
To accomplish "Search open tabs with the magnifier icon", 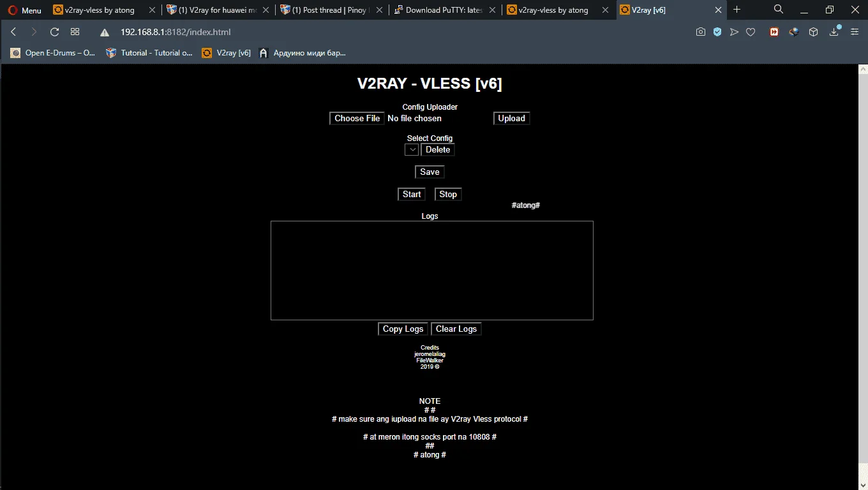I will pyautogui.click(x=779, y=10).
